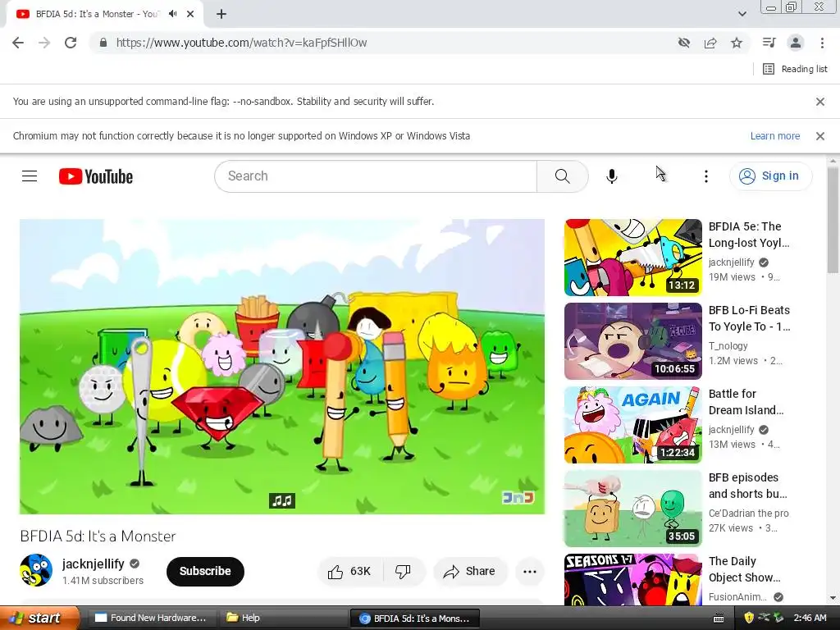The image size is (840, 630).
Task: Open the Windows start menu
Action: point(39,618)
